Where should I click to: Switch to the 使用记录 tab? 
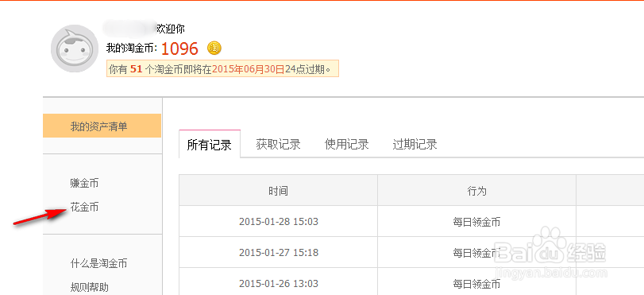(x=347, y=144)
